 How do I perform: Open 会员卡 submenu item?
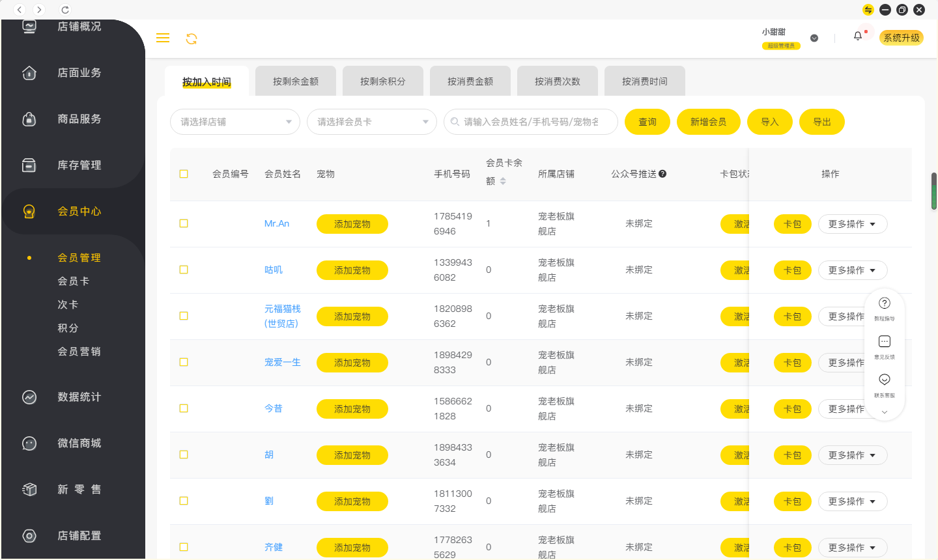[x=74, y=281]
